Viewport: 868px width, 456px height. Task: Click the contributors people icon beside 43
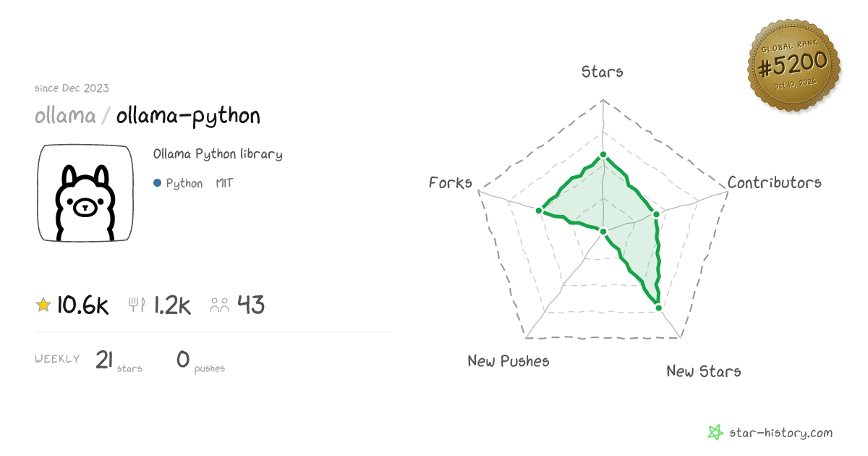pyautogui.click(x=220, y=305)
